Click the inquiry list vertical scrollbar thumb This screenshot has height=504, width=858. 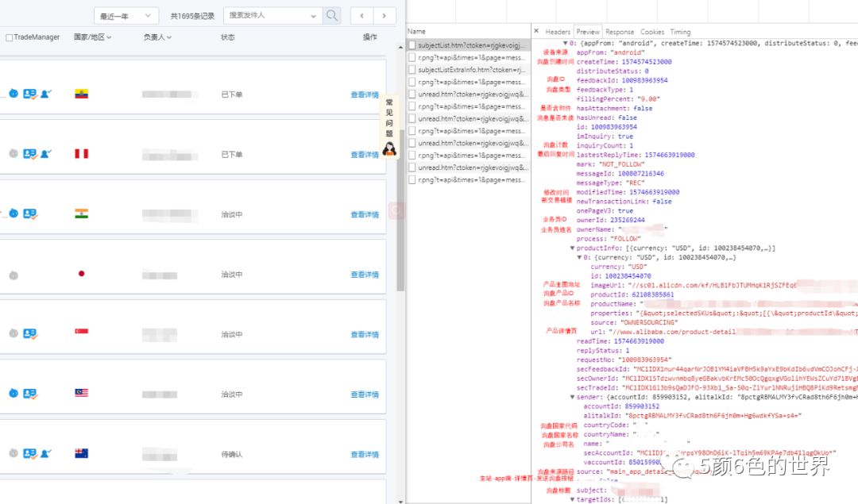400,210
